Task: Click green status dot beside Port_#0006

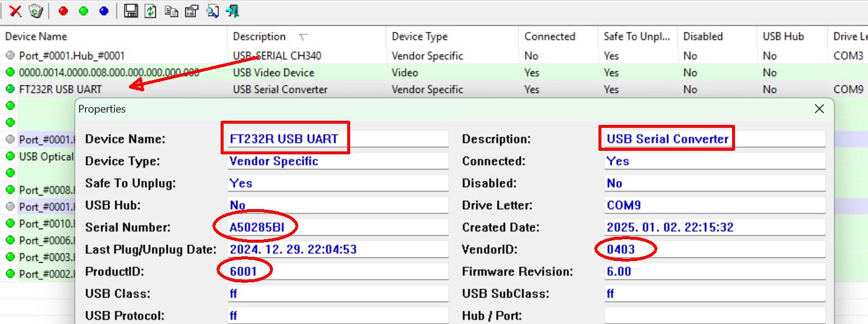Action: pos(10,240)
